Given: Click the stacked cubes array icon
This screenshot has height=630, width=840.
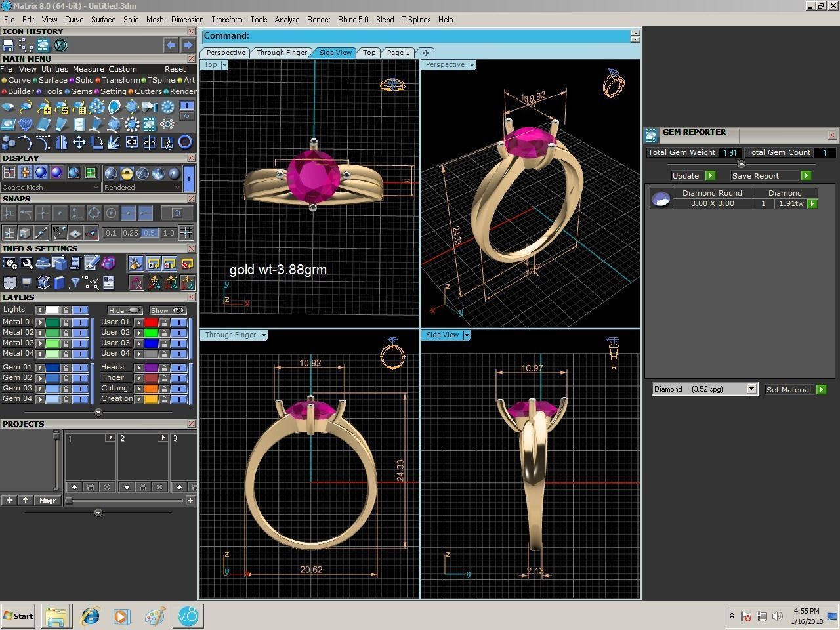Looking at the screenshot, I should [8, 142].
